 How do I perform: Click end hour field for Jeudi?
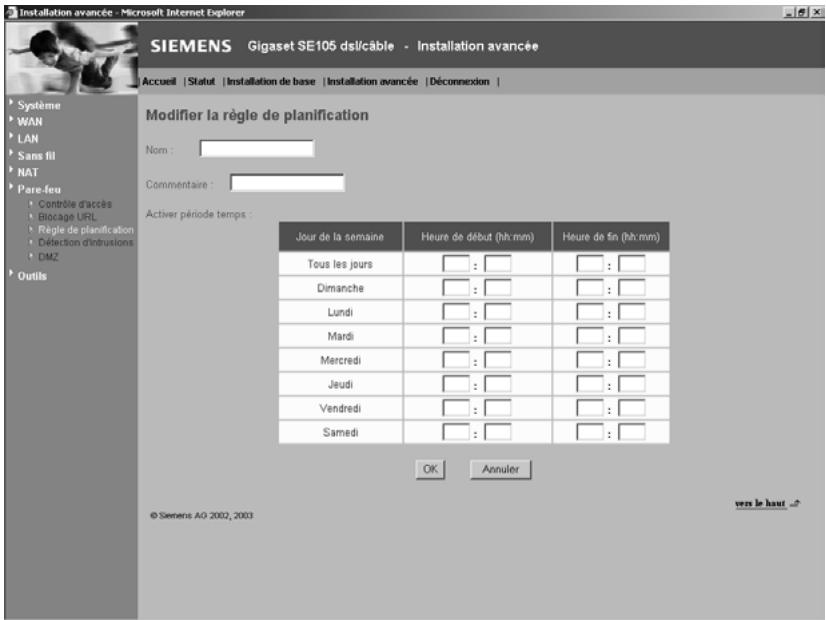(x=590, y=385)
